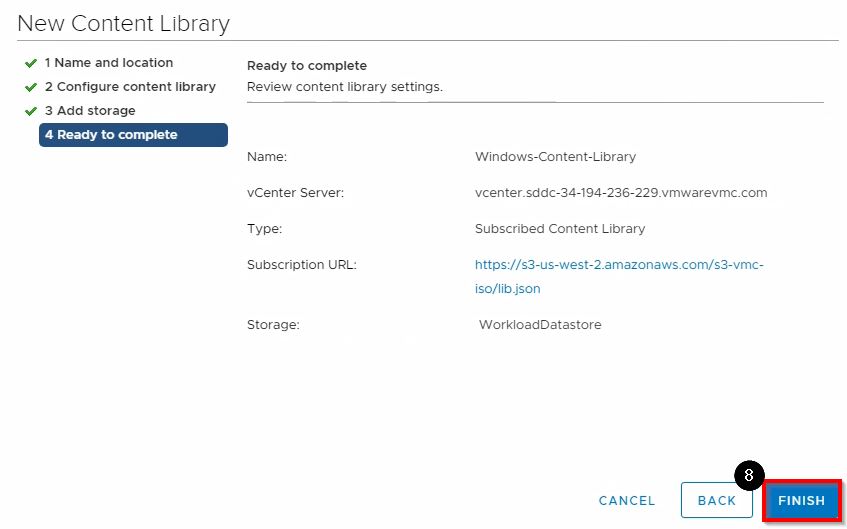Go back with the BACK button
The height and width of the screenshot is (529, 847).
tap(716, 501)
